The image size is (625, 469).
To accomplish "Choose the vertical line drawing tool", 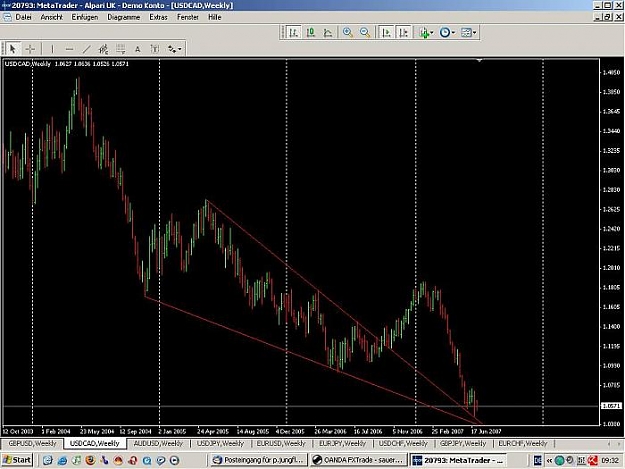I will pyautogui.click(x=52, y=49).
